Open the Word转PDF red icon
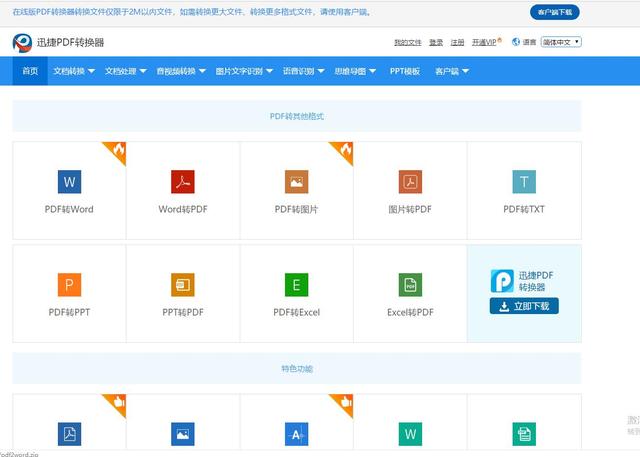The width and height of the screenshot is (640, 457). pyautogui.click(x=183, y=182)
